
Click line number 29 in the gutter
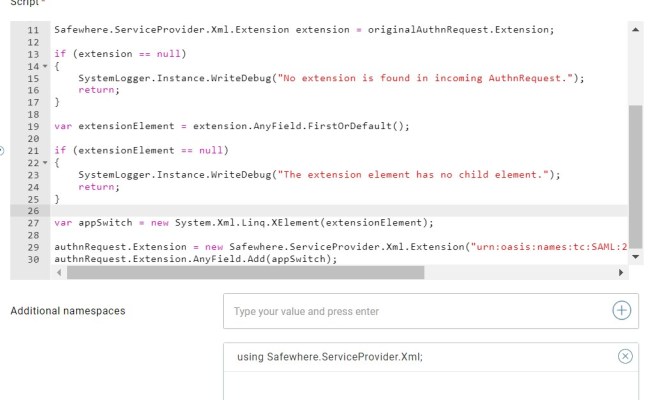33,247
